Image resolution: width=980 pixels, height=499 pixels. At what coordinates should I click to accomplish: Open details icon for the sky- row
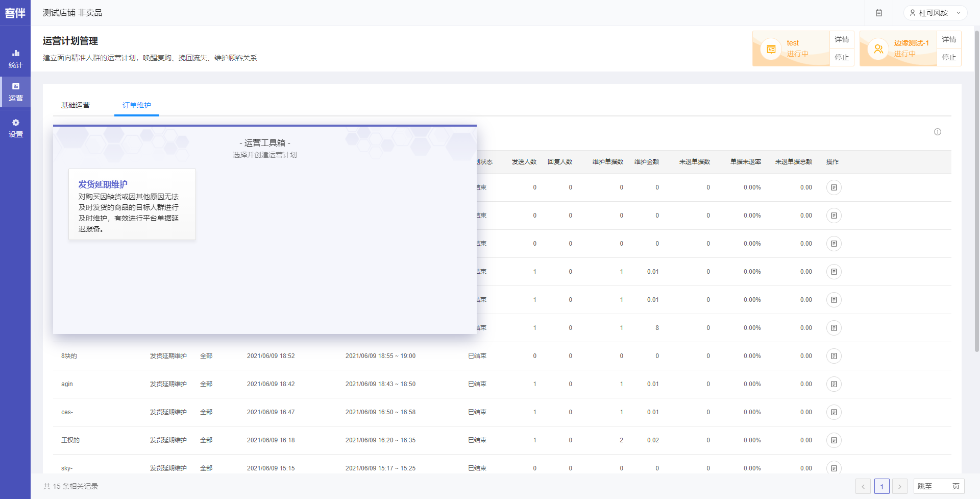tap(834, 467)
